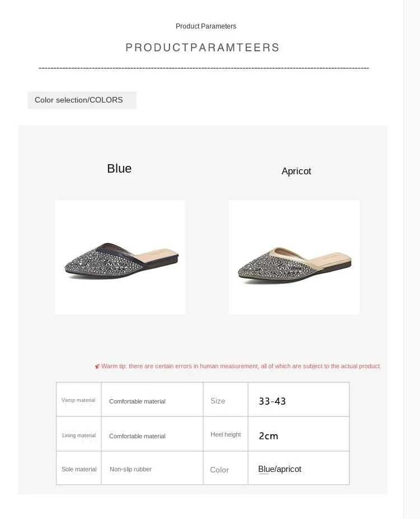
Task: Click the Product Parameters title text
Action: (206, 26)
